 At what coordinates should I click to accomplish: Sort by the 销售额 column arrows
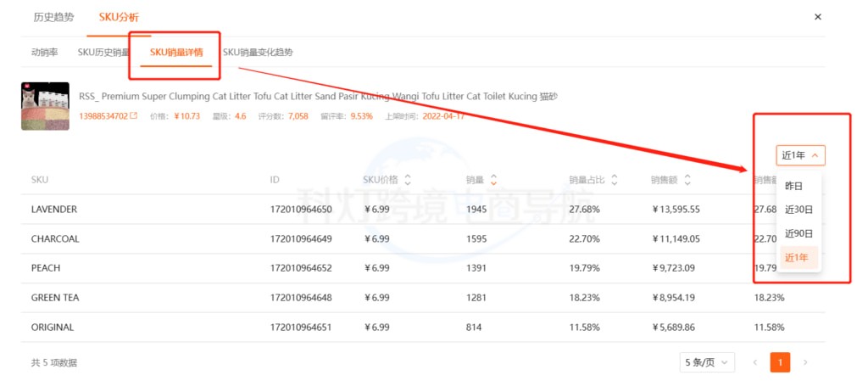[x=687, y=180]
